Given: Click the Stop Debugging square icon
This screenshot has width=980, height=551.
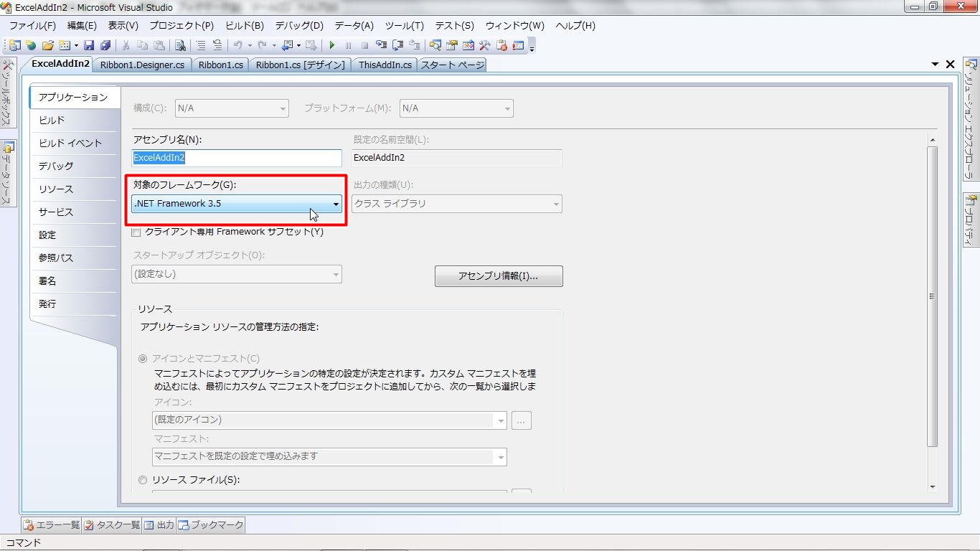Looking at the screenshot, I should (x=364, y=45).
